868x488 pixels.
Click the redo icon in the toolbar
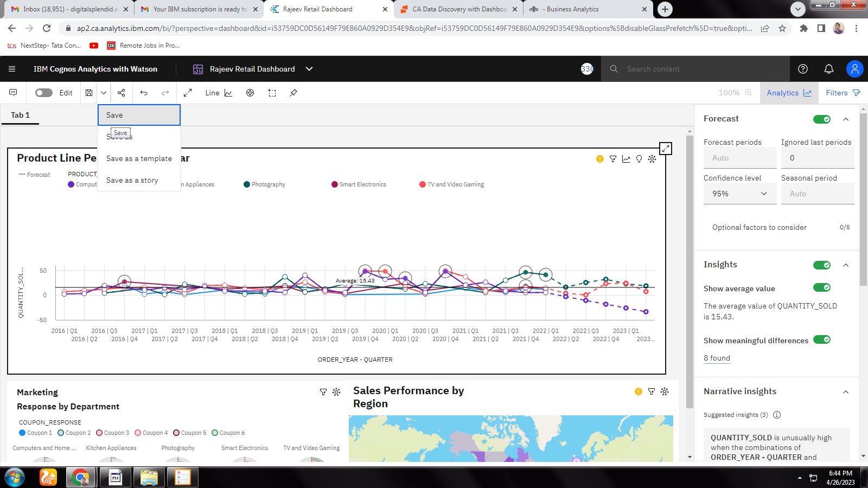[x=165, y=93]
